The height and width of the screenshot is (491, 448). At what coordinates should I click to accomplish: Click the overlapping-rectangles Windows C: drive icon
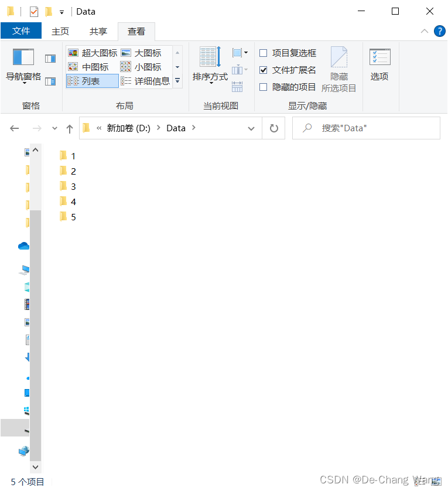(x=27, y=411)
